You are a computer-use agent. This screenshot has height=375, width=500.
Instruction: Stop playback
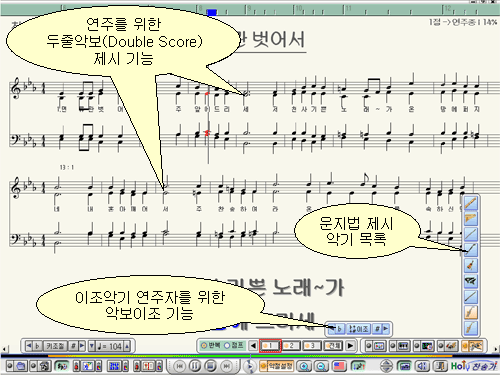(210, 366)
